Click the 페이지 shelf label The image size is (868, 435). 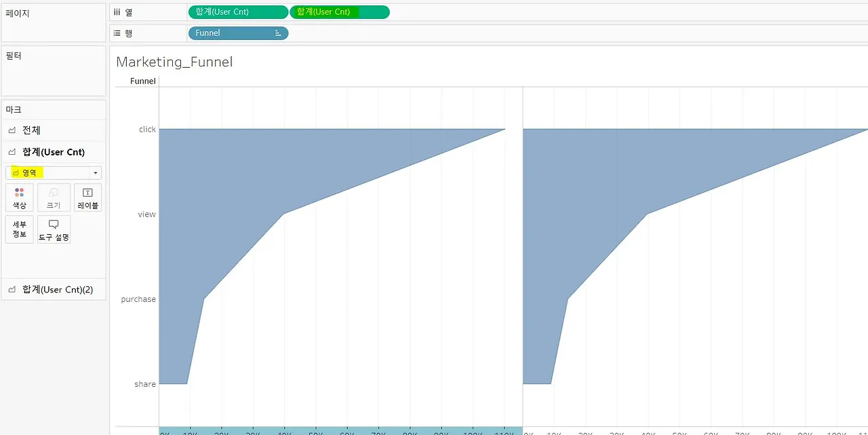pos(17,14)
